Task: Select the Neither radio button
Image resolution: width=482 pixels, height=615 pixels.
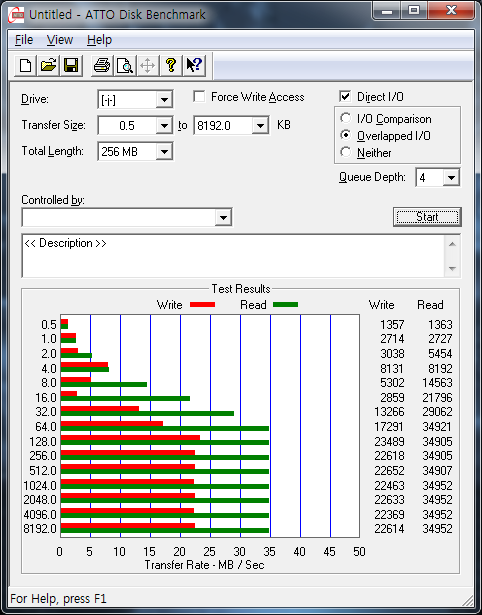Action: [346, 152]
